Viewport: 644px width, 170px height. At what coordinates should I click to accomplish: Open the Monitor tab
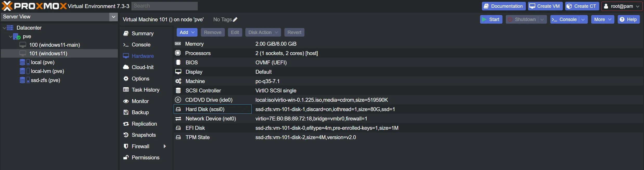pyautogui.click(x=146, y=101)
